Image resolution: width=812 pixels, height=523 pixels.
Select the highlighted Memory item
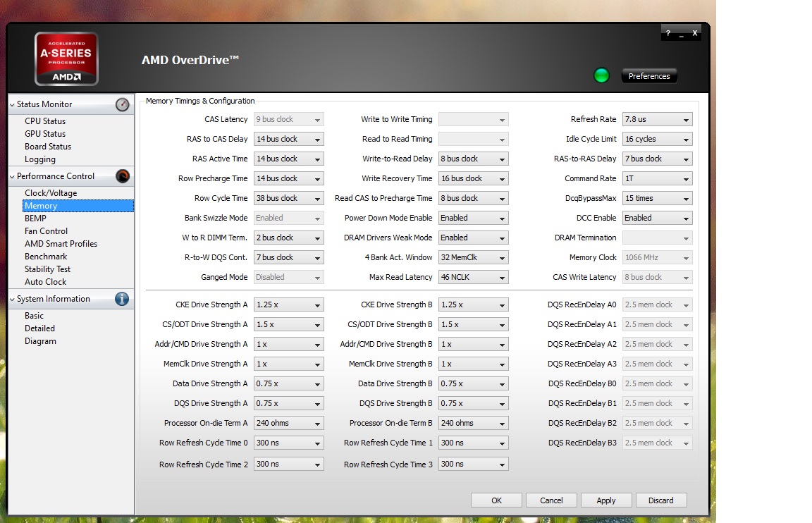(x=78, y=206)
